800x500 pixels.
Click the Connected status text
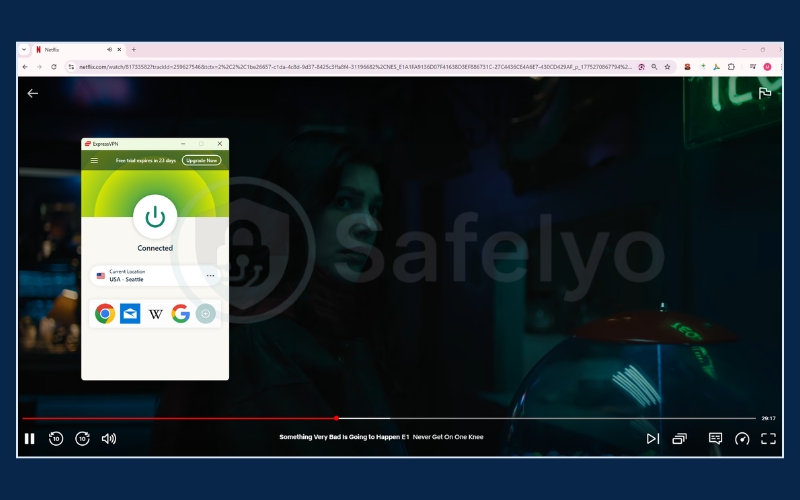tap(155, 248)
